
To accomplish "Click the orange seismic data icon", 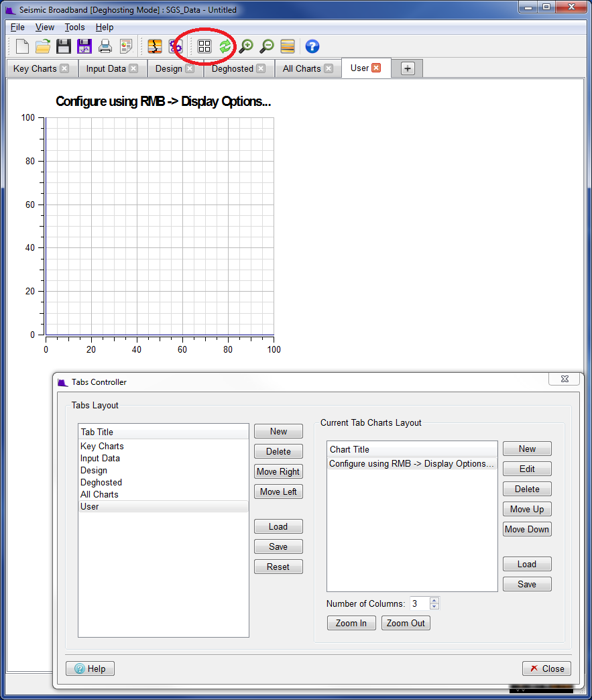I will pyautogui.click(x=154, y=46).
